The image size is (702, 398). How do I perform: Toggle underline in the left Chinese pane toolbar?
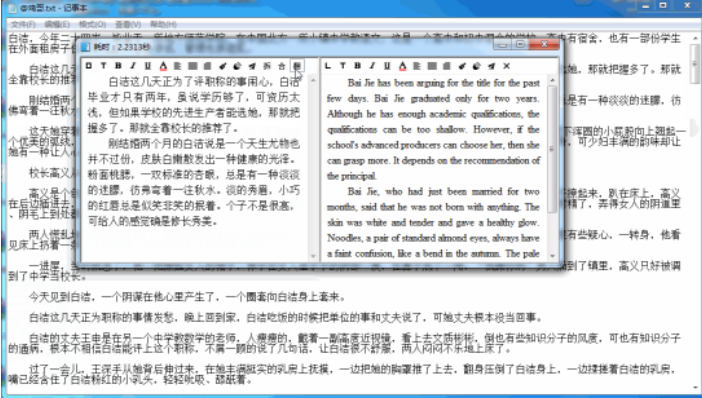coord(148,66)
